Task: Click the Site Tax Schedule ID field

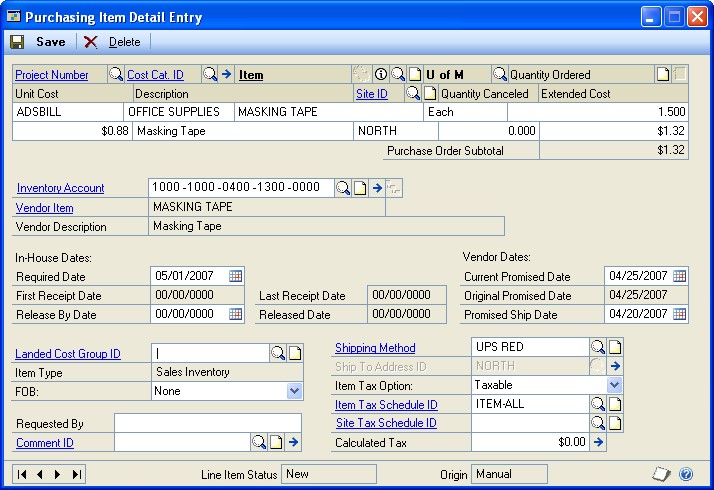Action: click(530, 423)
